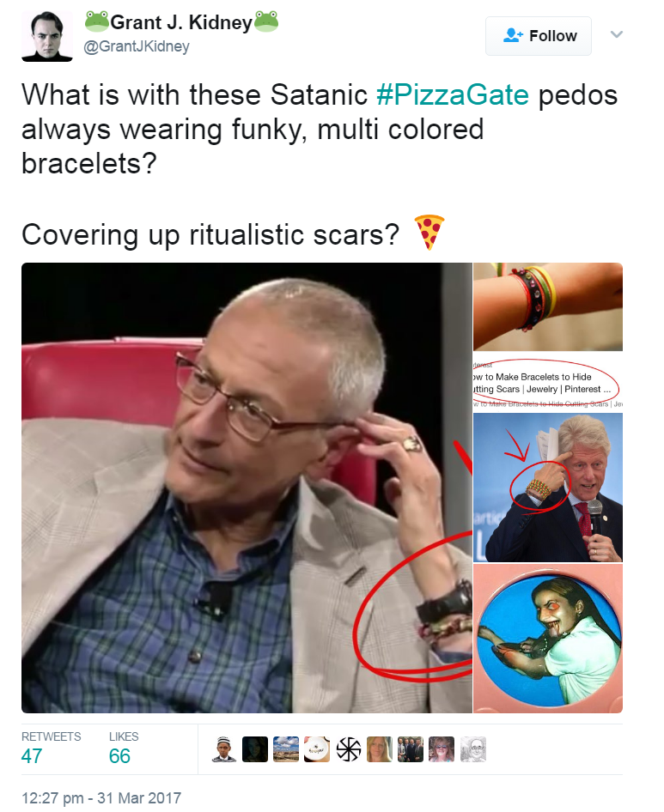This screenshot has width=664, height=812.
Task: Open the blonde woman liker avatar
Action: point(380,749)
